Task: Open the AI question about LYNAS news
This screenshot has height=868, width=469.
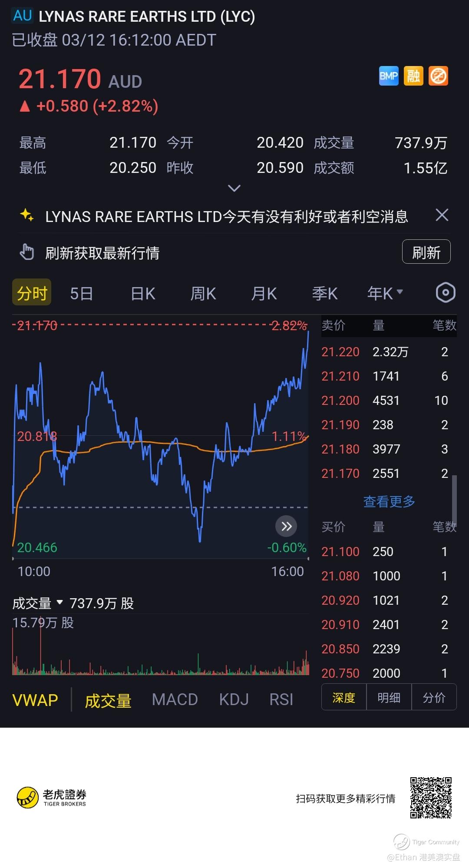Action: tap(227, 216)
